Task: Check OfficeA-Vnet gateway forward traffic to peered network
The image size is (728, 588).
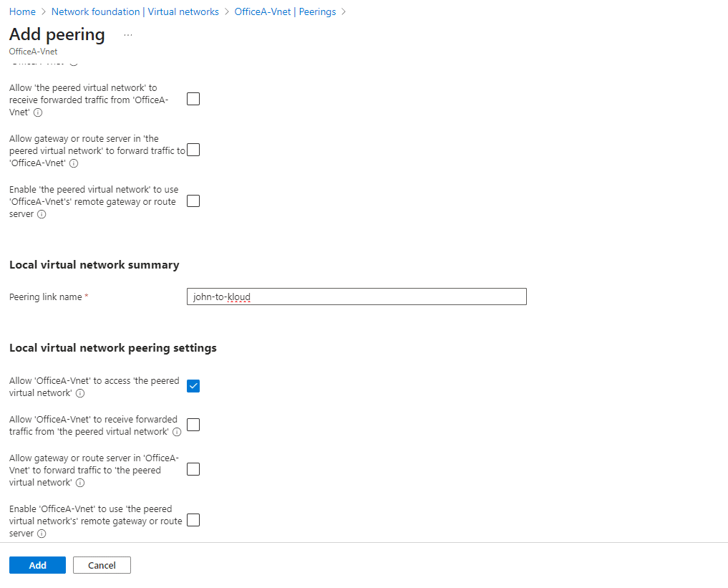Action: pos(193,469)
